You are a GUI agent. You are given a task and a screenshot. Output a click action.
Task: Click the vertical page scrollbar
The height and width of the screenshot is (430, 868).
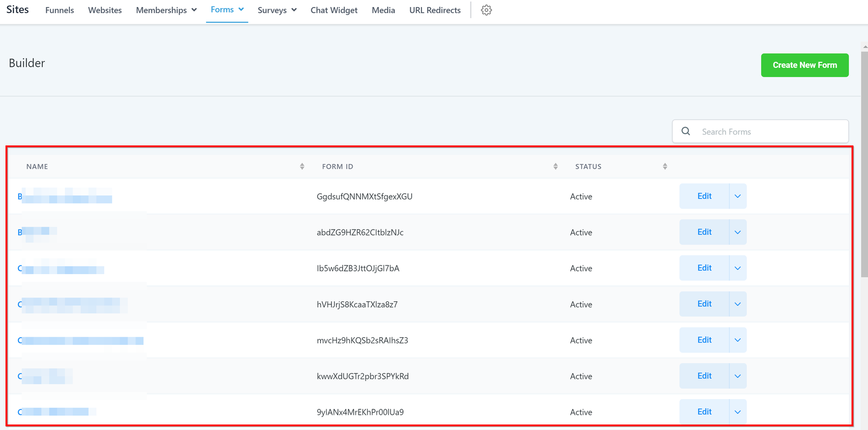(864, 163)
